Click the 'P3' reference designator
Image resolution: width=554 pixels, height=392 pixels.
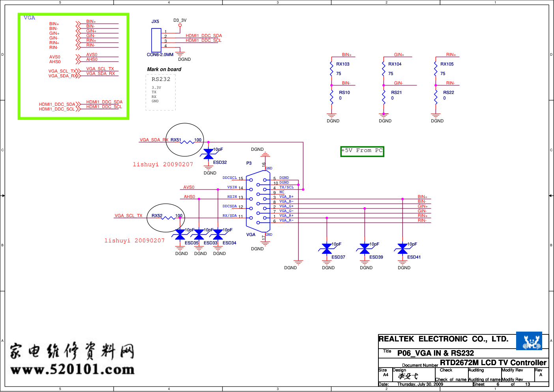(x=249, y=163)
